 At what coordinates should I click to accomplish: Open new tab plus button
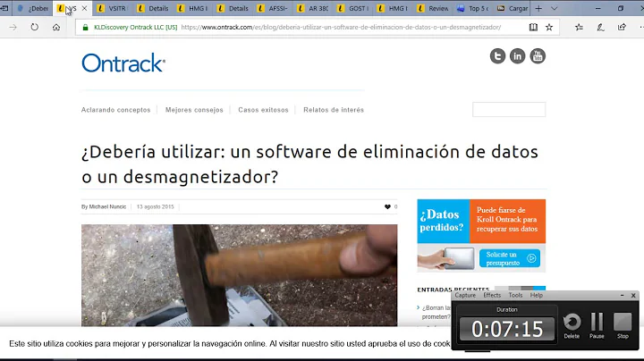[x=538, y=8]
